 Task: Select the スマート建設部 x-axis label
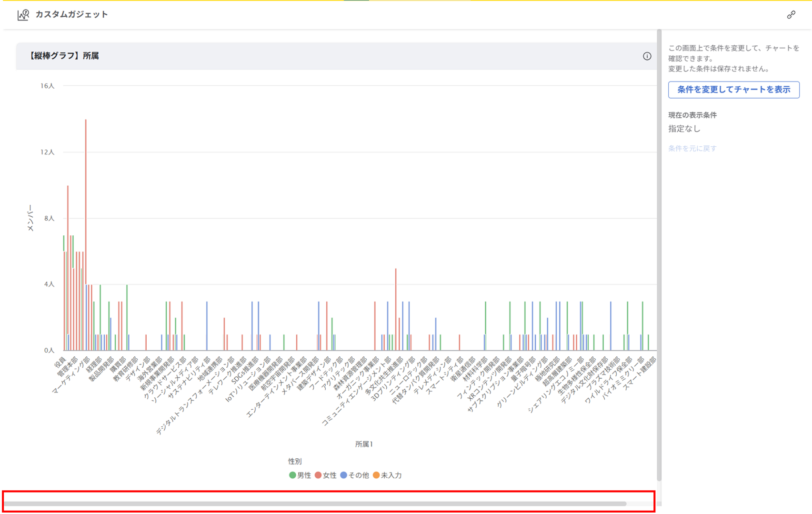coord(640,373)
